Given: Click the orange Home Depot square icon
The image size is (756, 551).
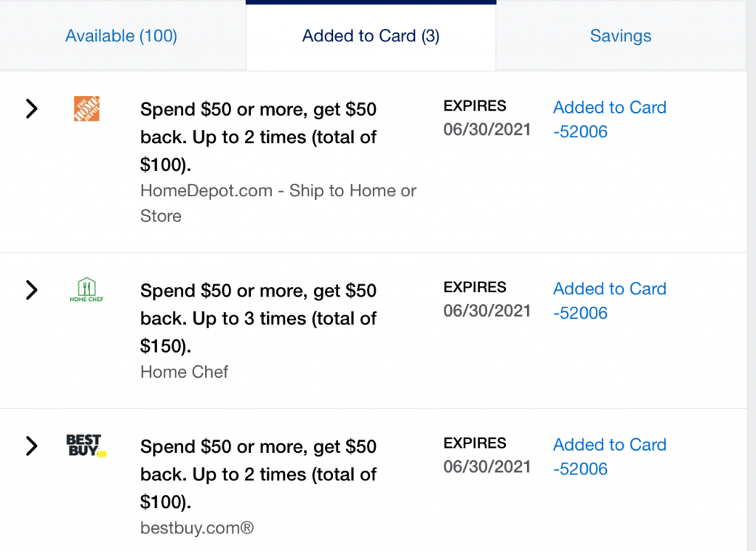Looking at the screenshot, I should (86, 108).
